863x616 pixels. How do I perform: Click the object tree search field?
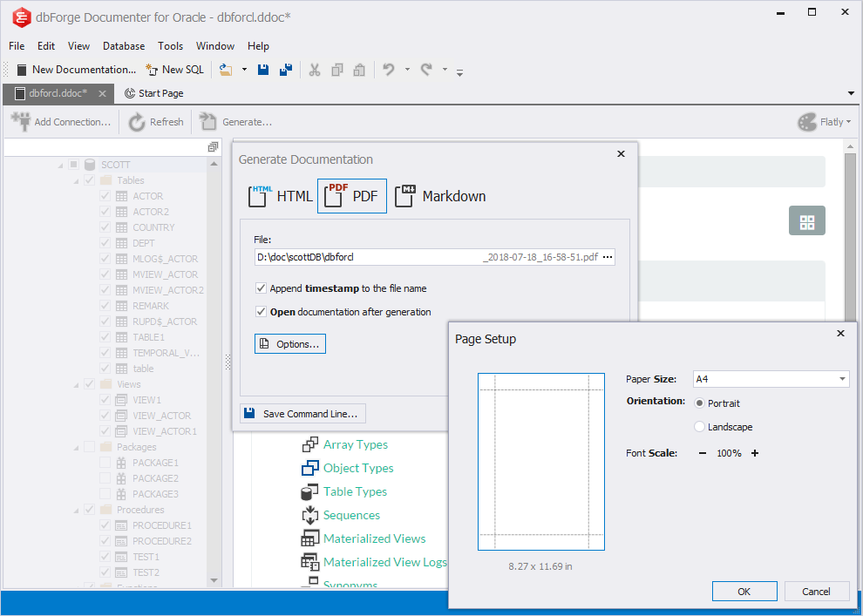coord(105,147)
